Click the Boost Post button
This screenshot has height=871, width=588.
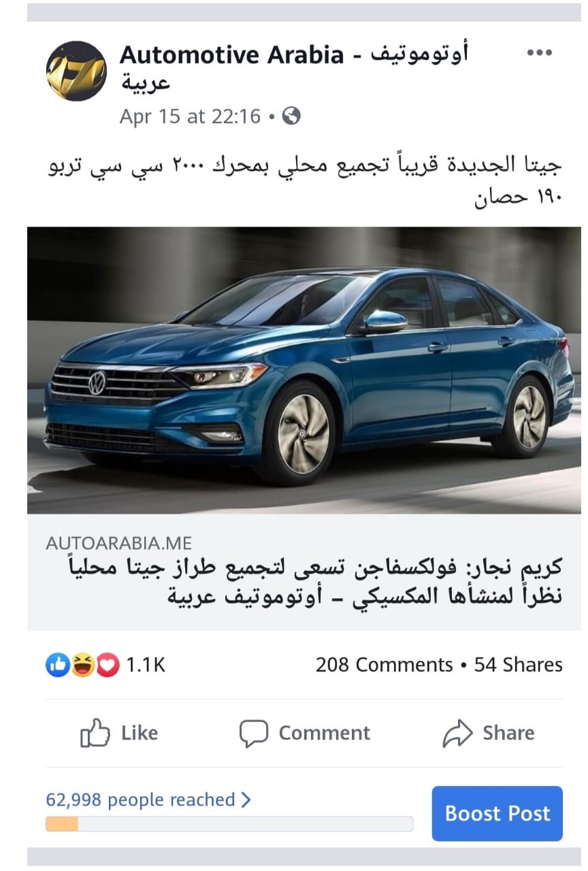click(x=497, y=814)
